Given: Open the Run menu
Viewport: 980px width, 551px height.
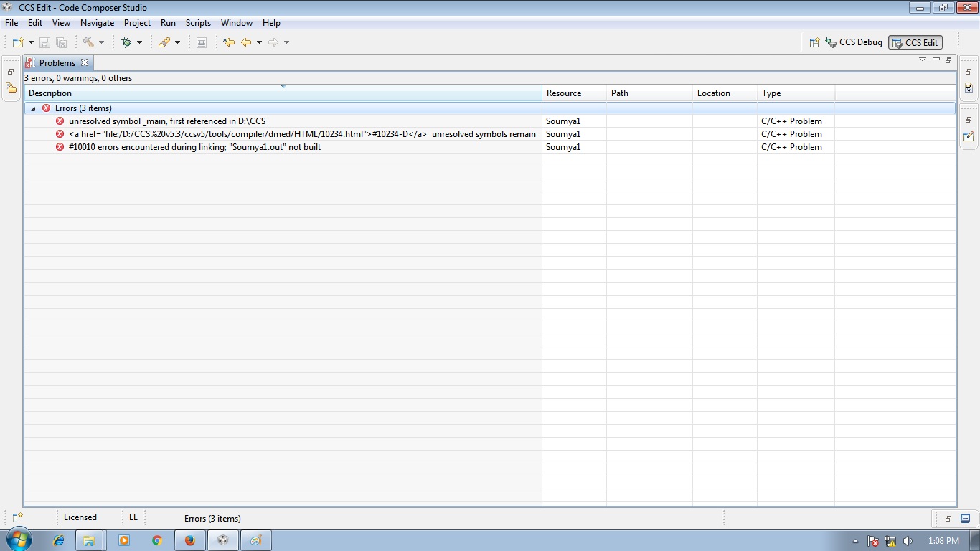Looking at the screenshot, I should 168,23.
